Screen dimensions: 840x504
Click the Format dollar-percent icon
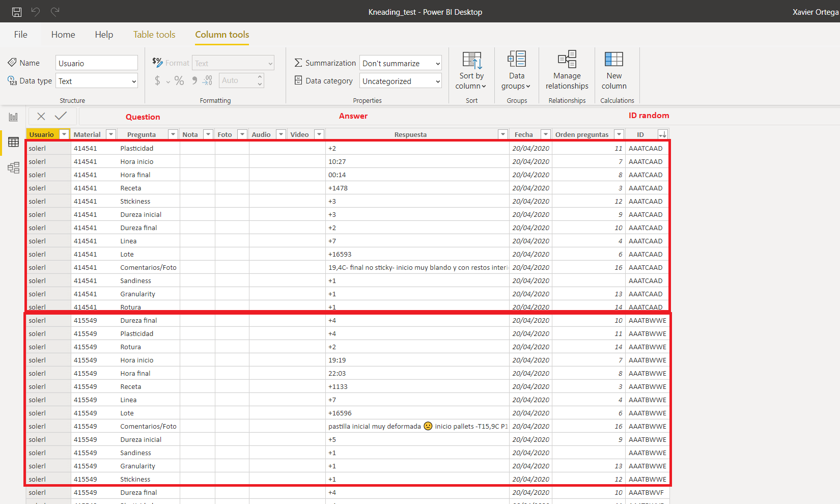pyautogui.click(x=157, y=62)
